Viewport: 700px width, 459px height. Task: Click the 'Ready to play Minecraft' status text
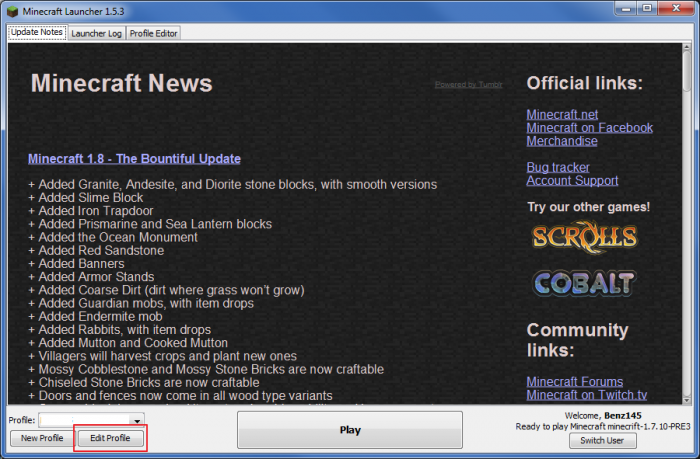603,426
